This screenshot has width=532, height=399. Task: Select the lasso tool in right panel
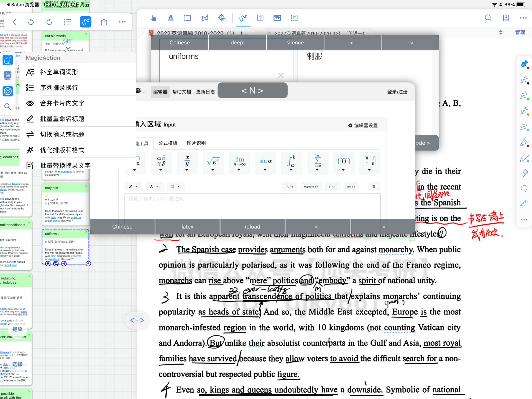(524, 189)
